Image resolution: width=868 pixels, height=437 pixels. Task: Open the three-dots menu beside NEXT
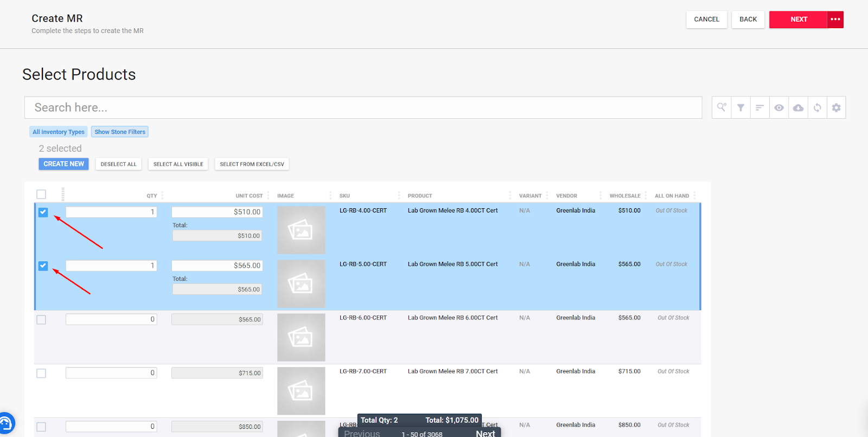835,20
